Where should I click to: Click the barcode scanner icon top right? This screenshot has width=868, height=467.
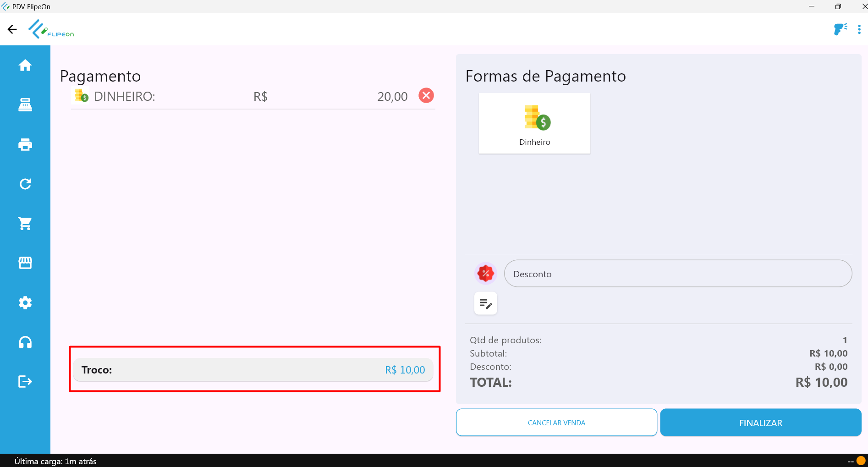click(840, 29)
